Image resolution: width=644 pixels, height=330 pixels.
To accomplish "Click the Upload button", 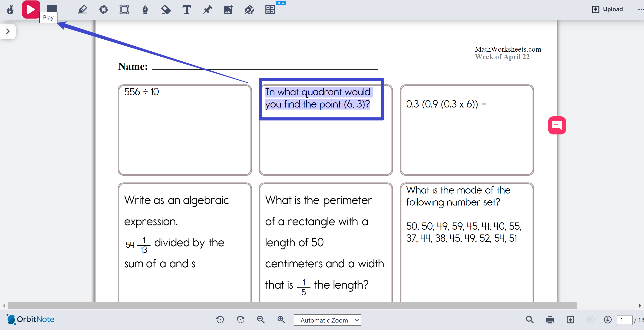I will [607, 10].
